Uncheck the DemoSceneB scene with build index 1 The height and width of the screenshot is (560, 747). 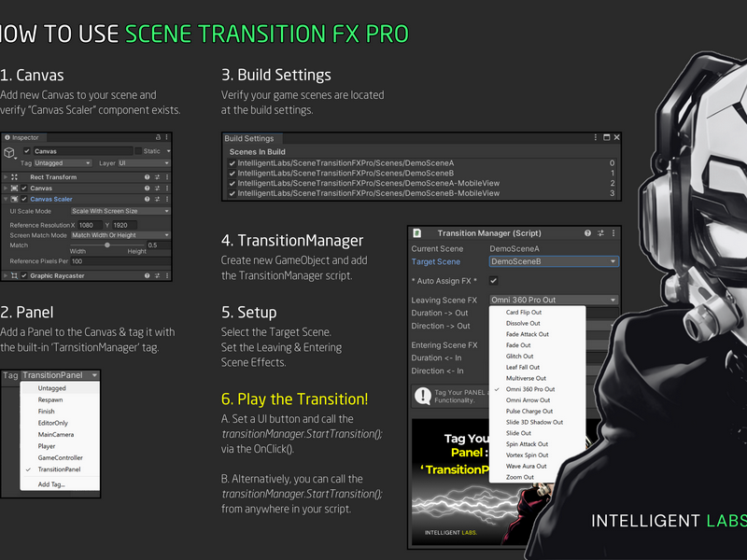click(x=232, y=174)
